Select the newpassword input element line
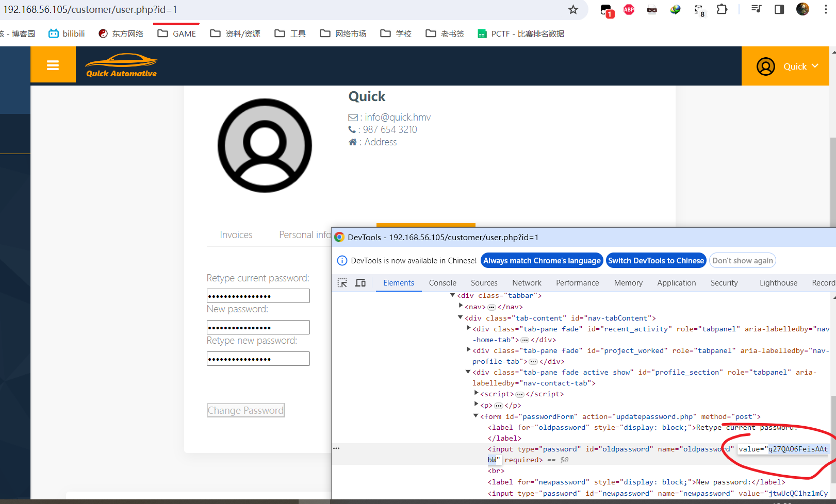The width and height of the screenshot is (836, 504). tap(658, 493)
